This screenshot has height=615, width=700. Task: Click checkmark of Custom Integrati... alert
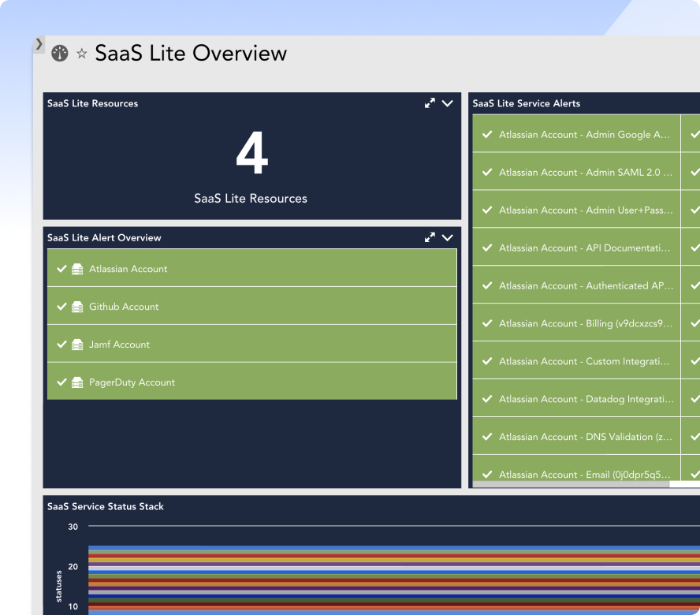(x=487, y=361)
